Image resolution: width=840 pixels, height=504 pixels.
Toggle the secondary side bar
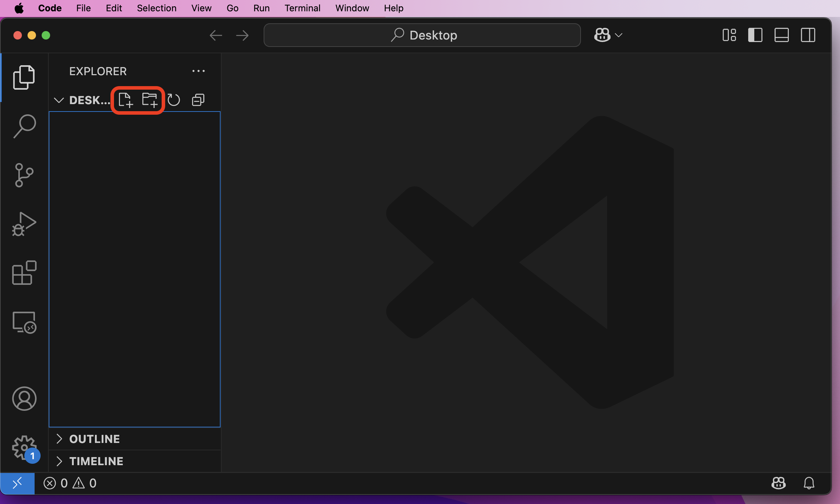point(808,35)
